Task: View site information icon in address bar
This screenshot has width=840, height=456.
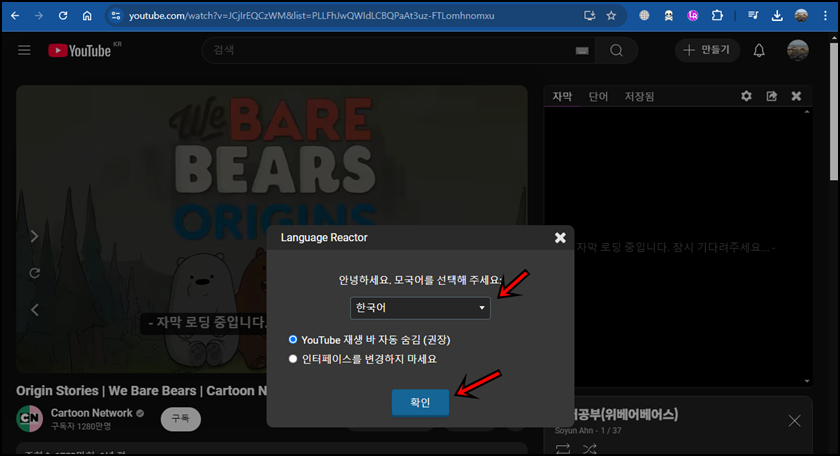Action: pos(116,16)
